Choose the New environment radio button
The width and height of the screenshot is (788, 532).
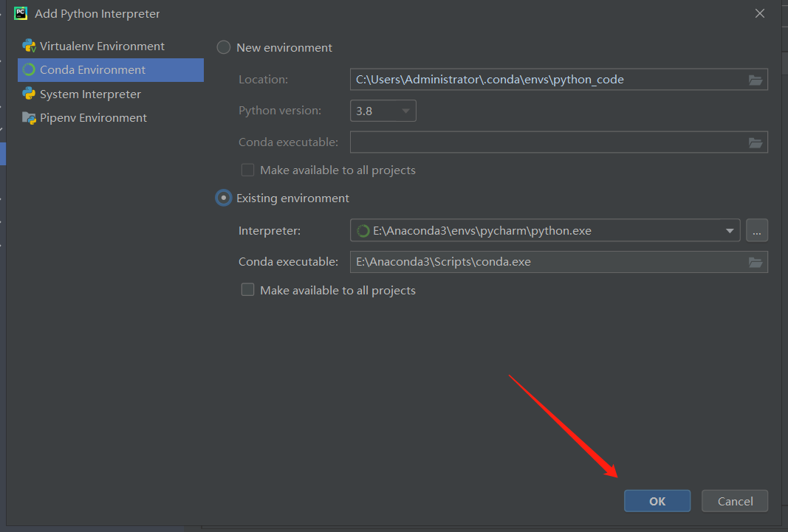pos(224,48)
